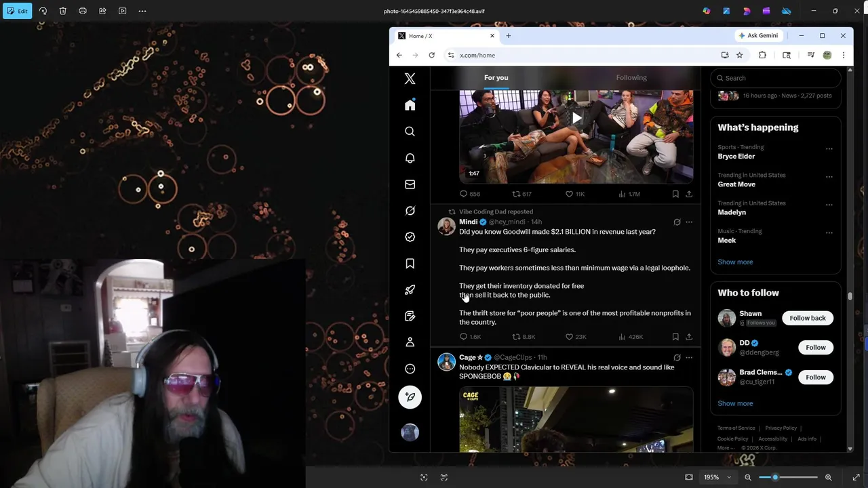Switch to the For you tab
Screen dimensions: 868x488
496,78
